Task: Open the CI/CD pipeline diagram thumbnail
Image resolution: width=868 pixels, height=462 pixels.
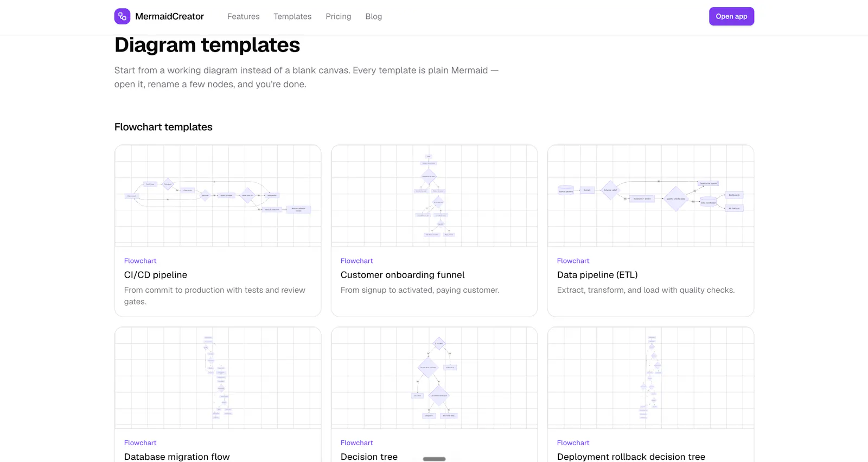Action: [218, 196]
